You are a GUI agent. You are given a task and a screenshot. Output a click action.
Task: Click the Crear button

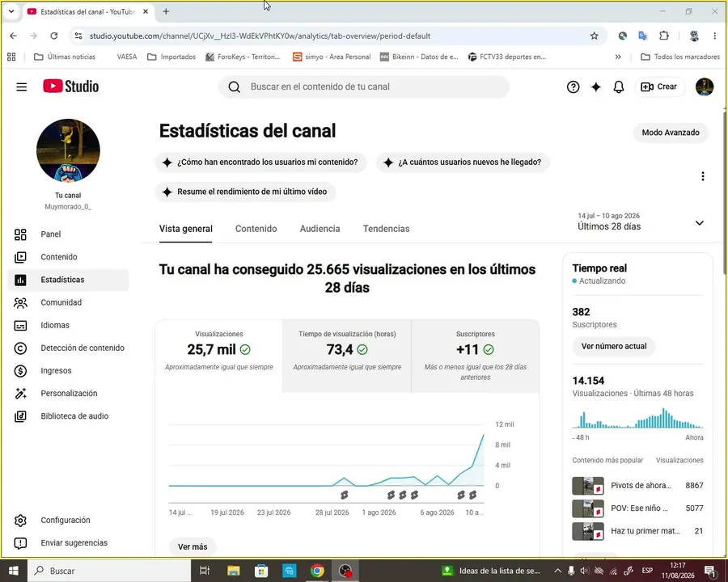(659, 86)
